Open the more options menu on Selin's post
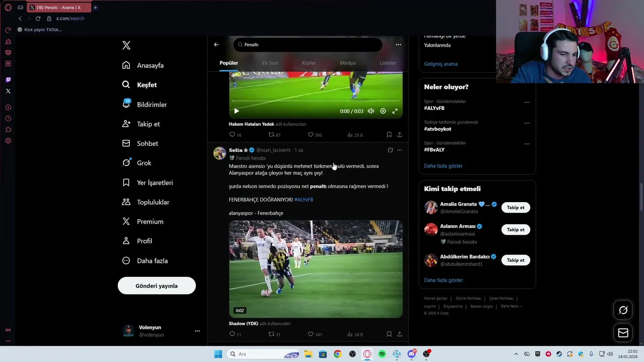This screenshot has height=362, width=644. tap(399, 150)
